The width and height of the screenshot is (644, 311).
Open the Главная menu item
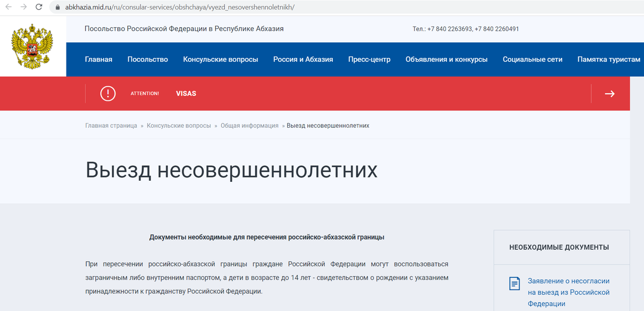tap(99, 60)
